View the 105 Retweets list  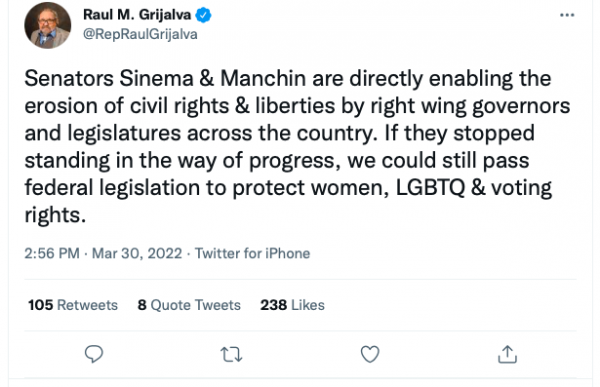point(73,305)
